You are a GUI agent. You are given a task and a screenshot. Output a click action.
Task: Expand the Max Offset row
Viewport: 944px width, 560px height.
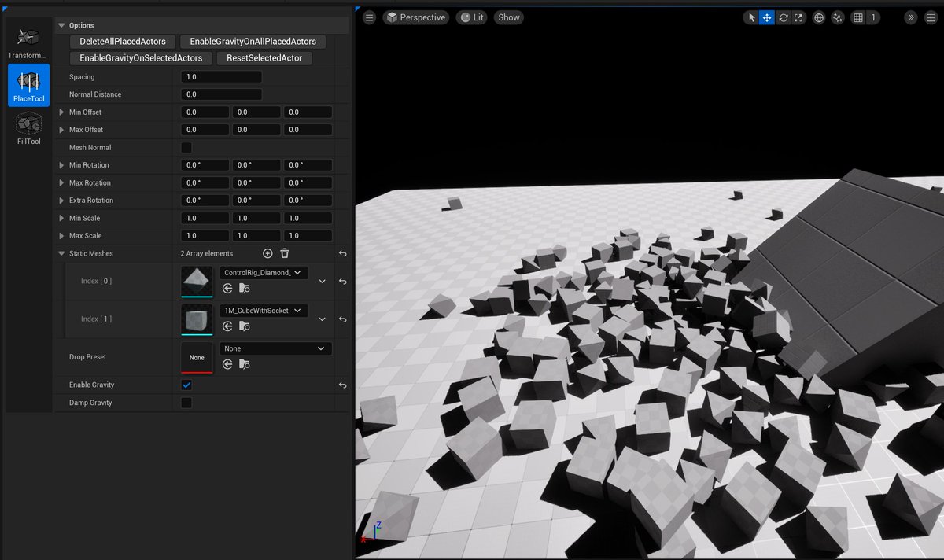[x=61, y=130]
